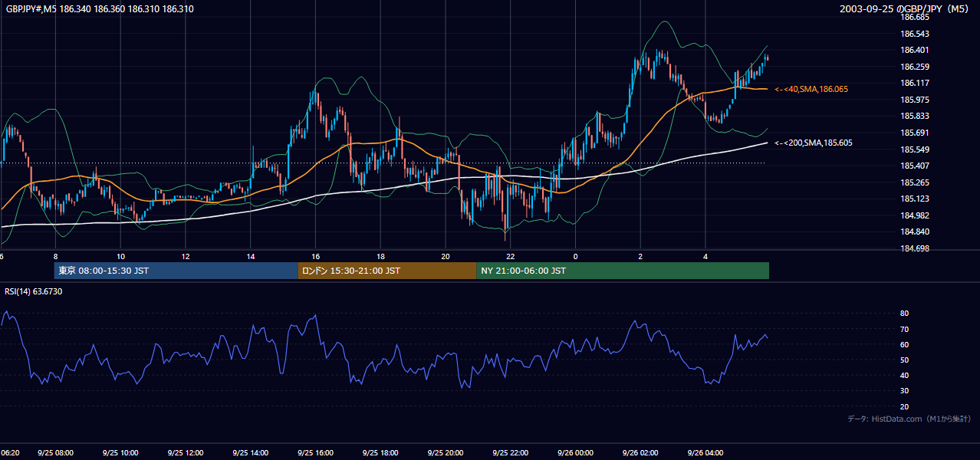Click the RSI(14) 63.6730 indicator label
Image resolution: width=980 pixels, height=460 pixels.
pyautogui.click(x=34, y=291)
